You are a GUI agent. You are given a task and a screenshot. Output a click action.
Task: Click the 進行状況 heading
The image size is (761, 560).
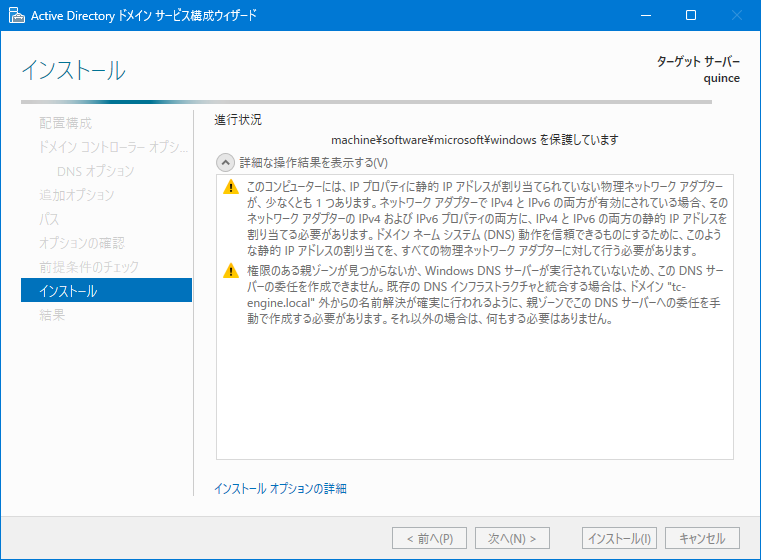tap(238, 119)
